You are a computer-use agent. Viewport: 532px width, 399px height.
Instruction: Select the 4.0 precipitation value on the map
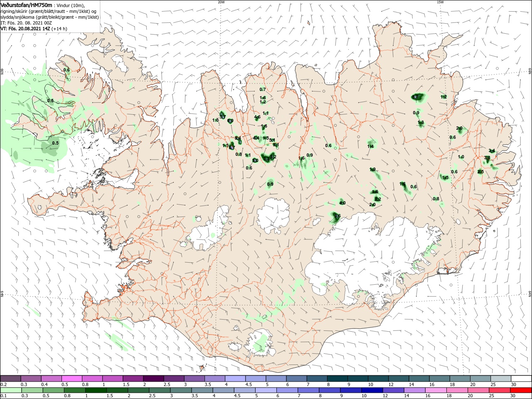point(342,203)
